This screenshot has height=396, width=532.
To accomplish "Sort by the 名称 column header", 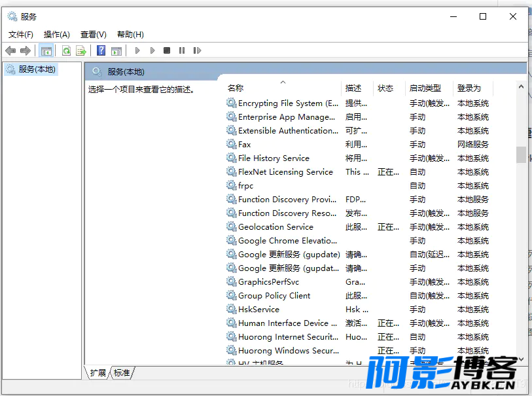I will click(x=283, y=88).
